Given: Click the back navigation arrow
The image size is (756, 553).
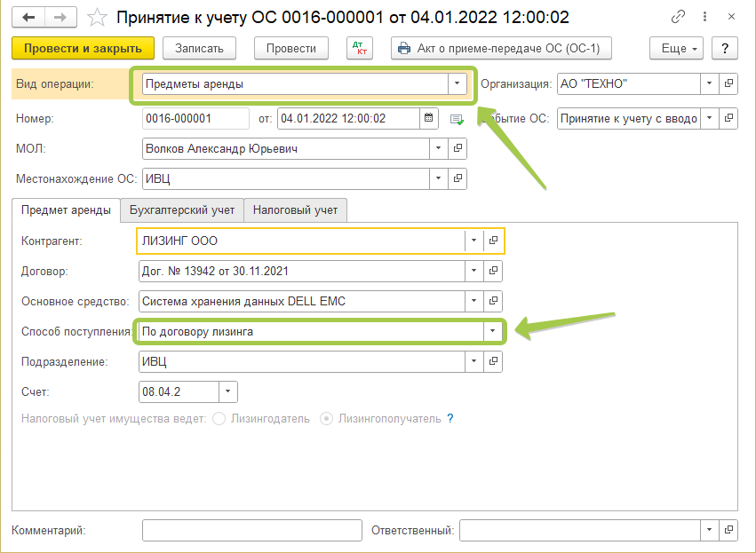Looking at the screenshot, I should coord(29,17).
